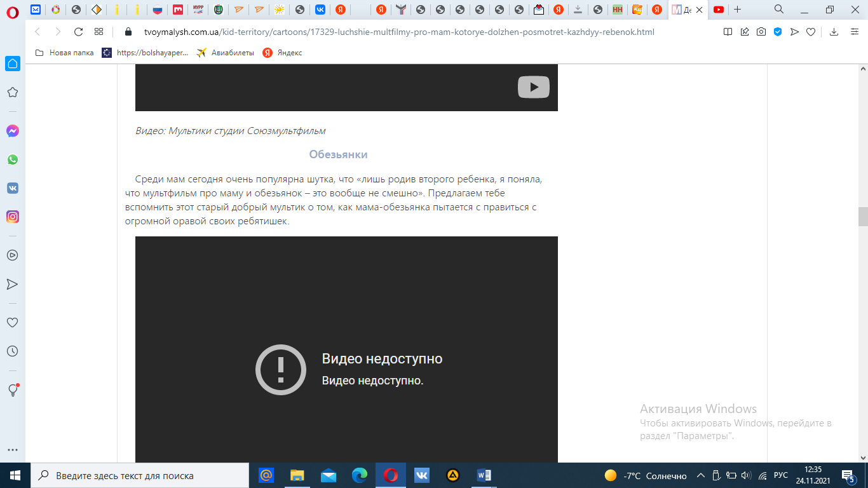Open the blue ad blocker shield

(x=778, y=32)
